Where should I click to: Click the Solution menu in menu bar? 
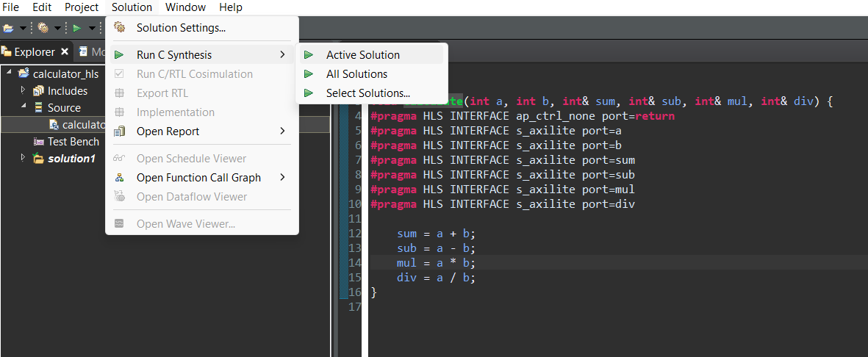click(x=132, y=7)
